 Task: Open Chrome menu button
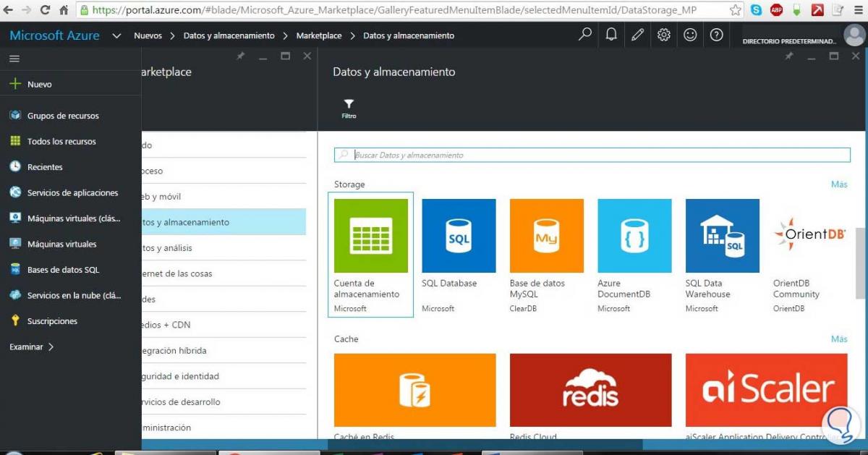[x=858, y=10]
